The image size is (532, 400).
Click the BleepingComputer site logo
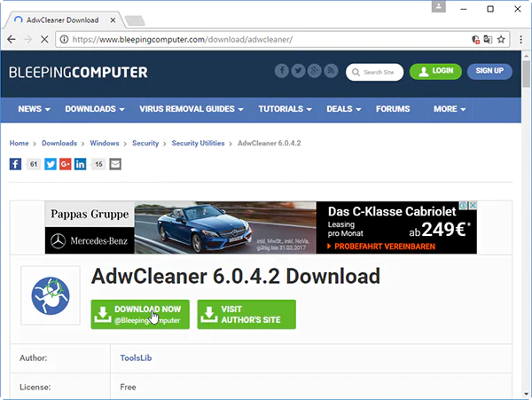coord(78,72)
